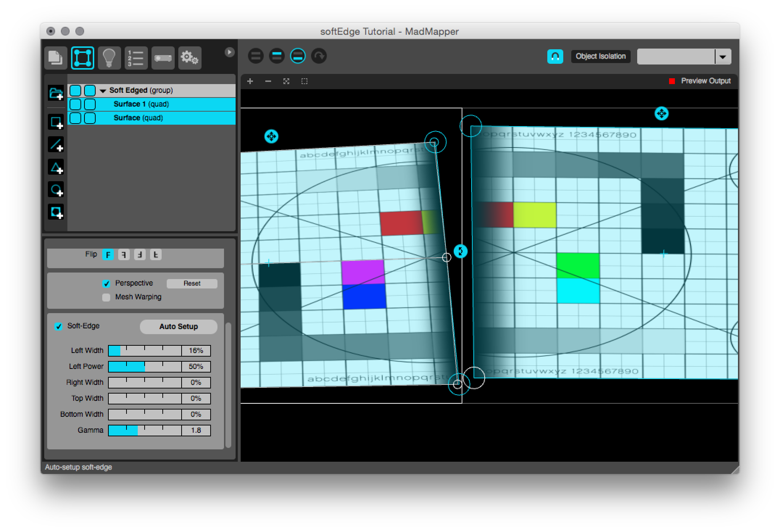This screenshot has width=780, height=532.
Task: Create a new surface group folder
Action: 56,94
